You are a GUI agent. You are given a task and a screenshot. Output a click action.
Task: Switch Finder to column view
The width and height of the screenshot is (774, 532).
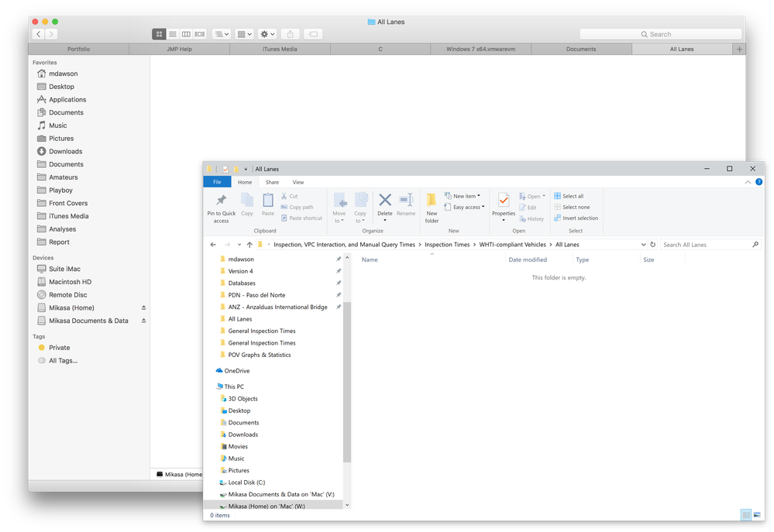tap(186, 34)
